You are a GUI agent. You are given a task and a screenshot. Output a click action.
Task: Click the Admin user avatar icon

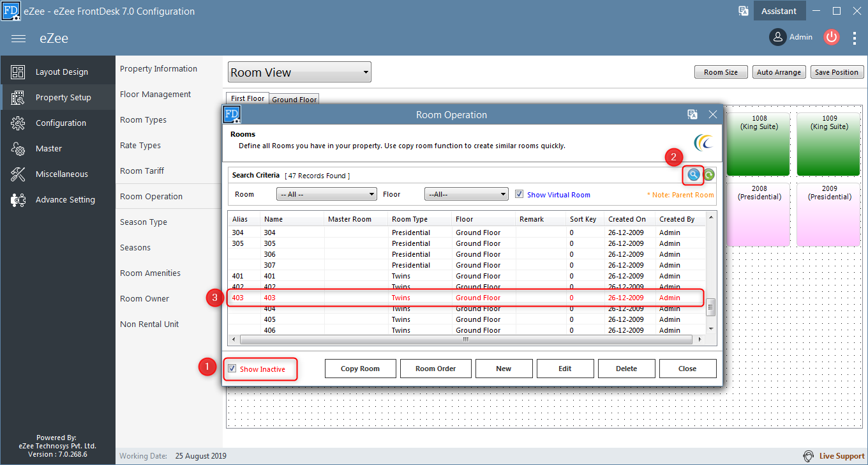(777, 37)
